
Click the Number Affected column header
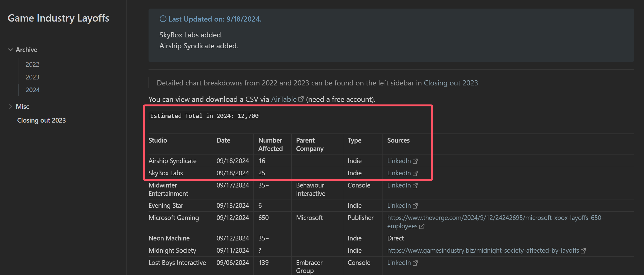tap(271, 144)
